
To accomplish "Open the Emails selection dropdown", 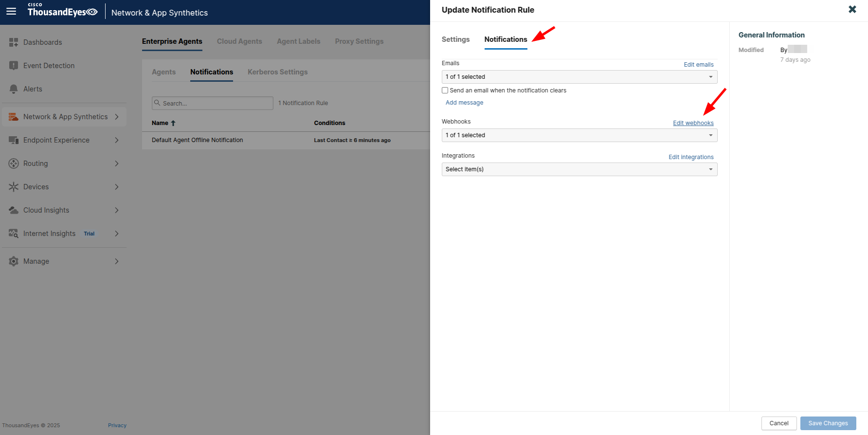I will tap(579, 77).
